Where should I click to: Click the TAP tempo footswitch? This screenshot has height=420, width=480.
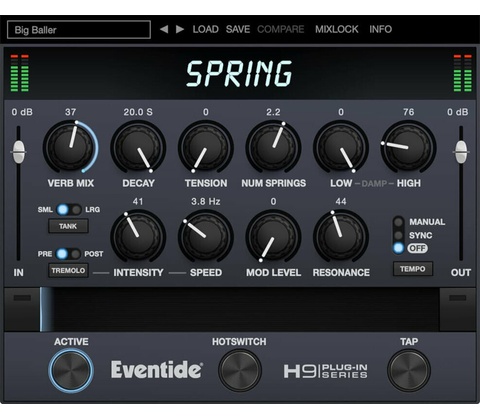click(409, 371)
